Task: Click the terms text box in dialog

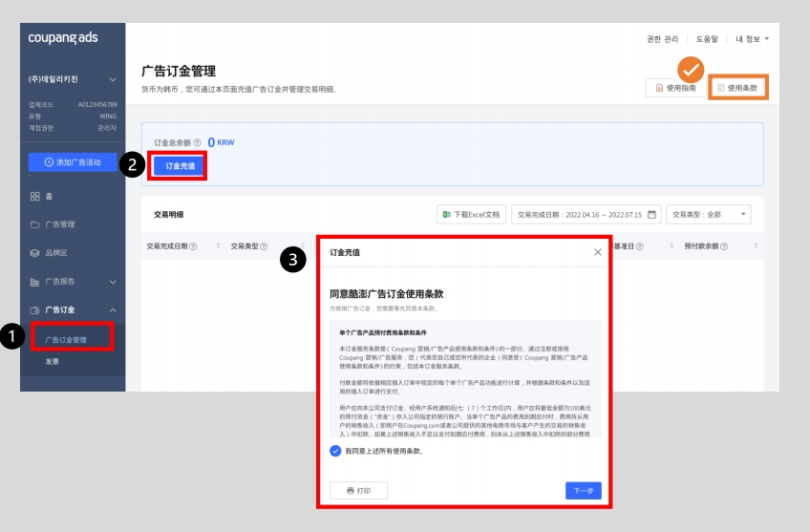Action: click(465, 379)
